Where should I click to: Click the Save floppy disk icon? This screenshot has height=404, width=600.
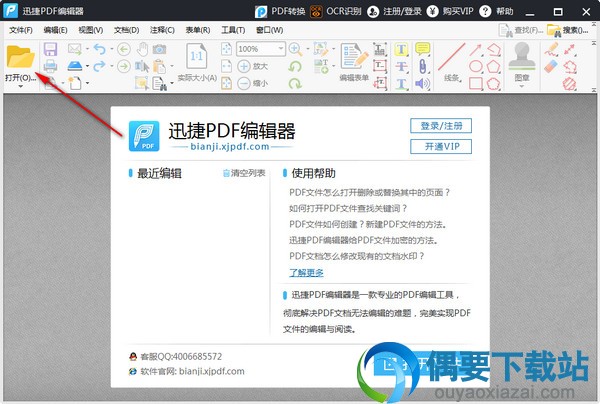[x=50, y=49]
